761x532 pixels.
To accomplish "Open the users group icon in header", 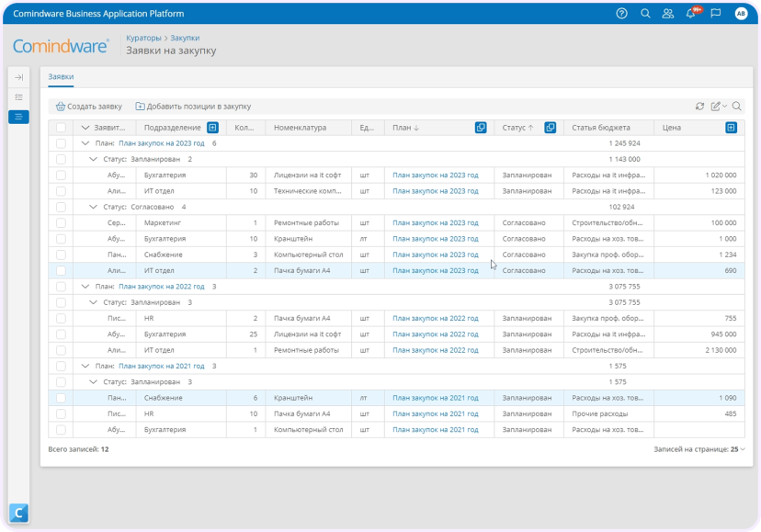I will pyautogui.click(x=668, y=14).
